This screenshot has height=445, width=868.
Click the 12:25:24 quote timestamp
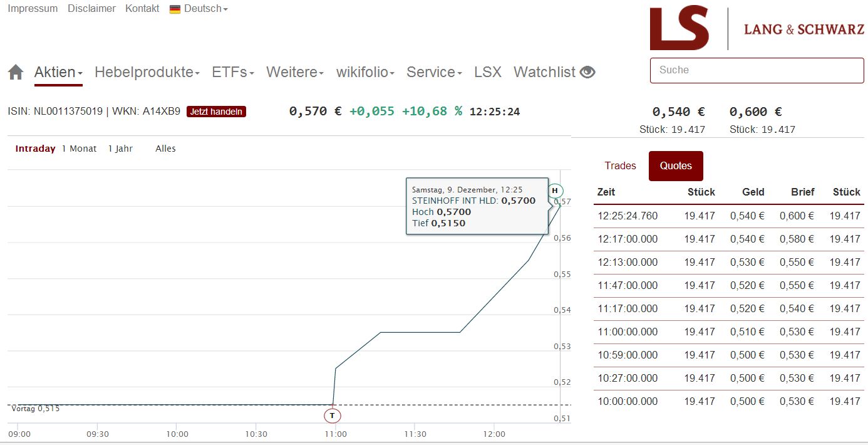(495, 112)
